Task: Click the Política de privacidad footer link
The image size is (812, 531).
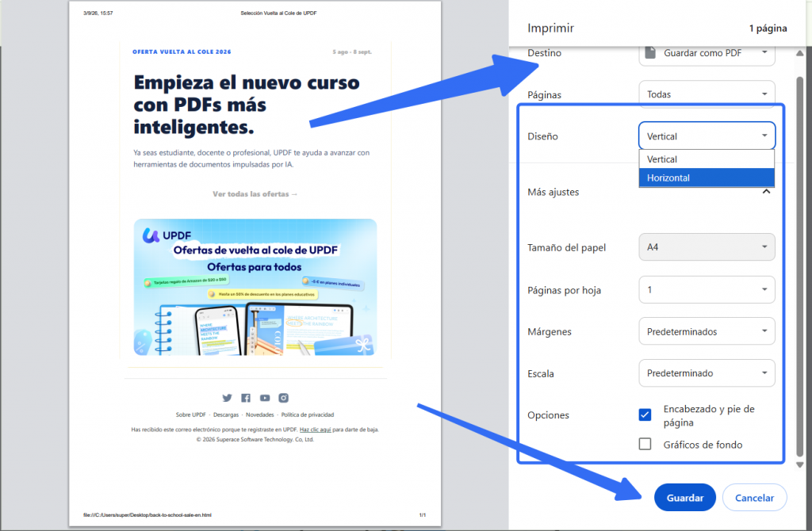Action: coord(308,415)
